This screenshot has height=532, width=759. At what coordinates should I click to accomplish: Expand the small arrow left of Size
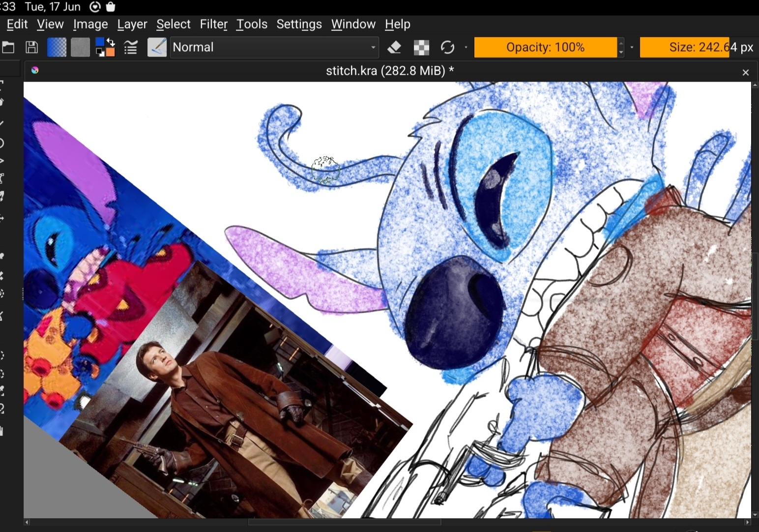coord(632,48)
